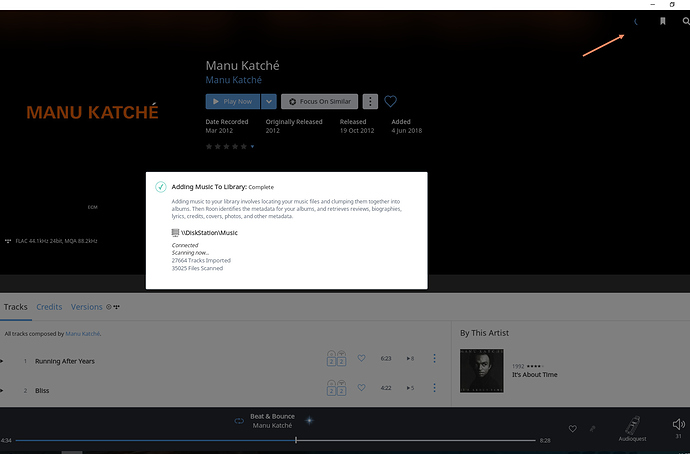The image size is (690, 454).
Task: Click the elapsed time 4:34
Action: tap(6, 440)
